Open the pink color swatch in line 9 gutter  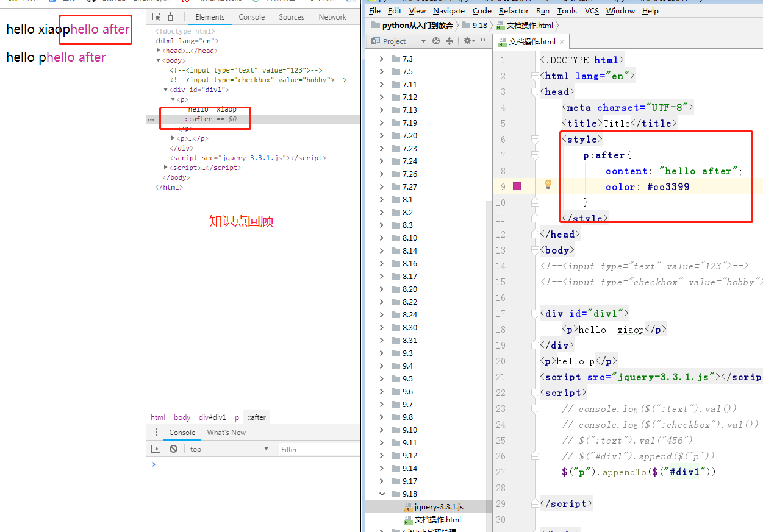517,186
